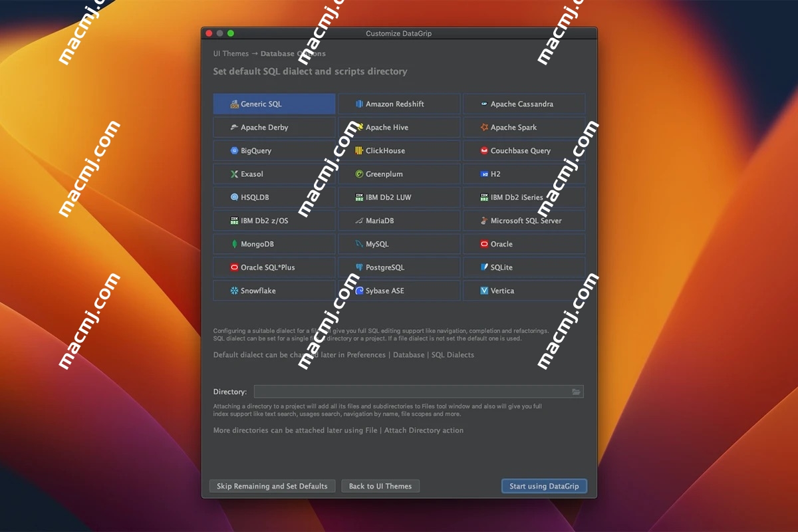This screenshot has width=798, height=532.
Task: Select the MySQL dialect icon
Action: 358,243
